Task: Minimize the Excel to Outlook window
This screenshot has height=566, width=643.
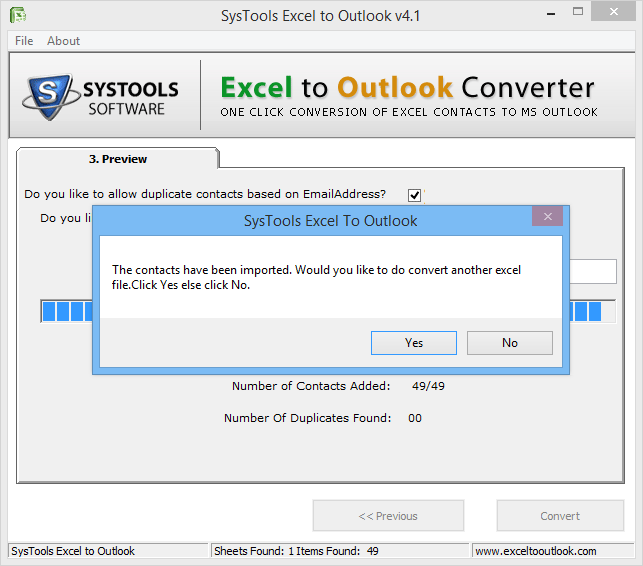Action: (546, 13)
